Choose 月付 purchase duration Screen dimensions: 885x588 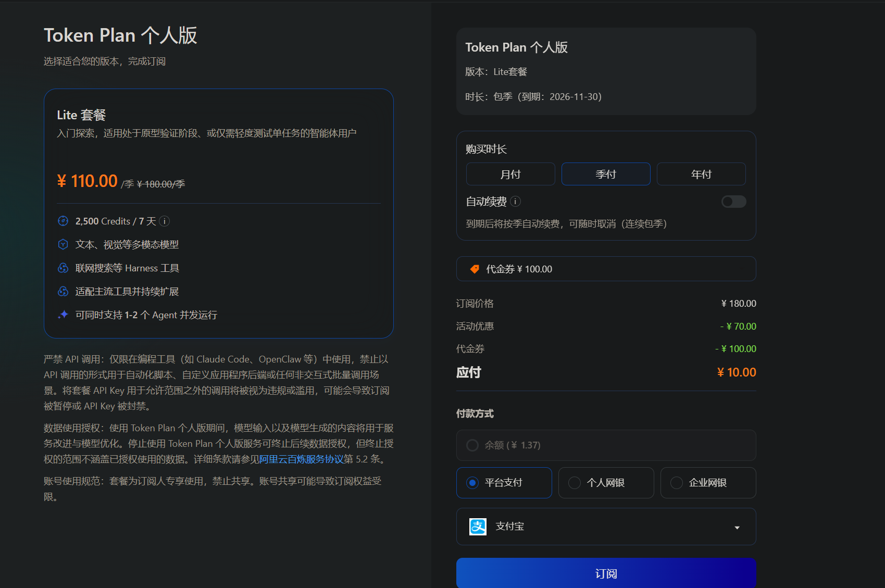(510, 174)
